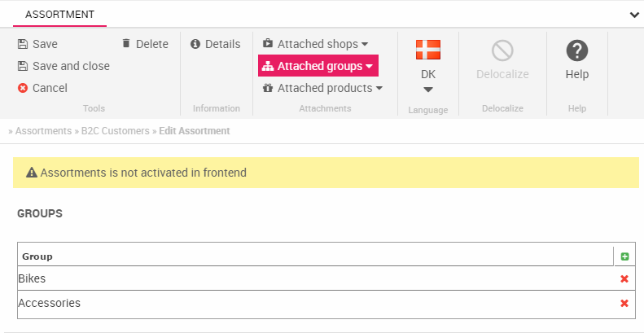This screenshot has width=644, height=333.
Task: Click the Delocalize prohibited icon
Action: point(502,50)
